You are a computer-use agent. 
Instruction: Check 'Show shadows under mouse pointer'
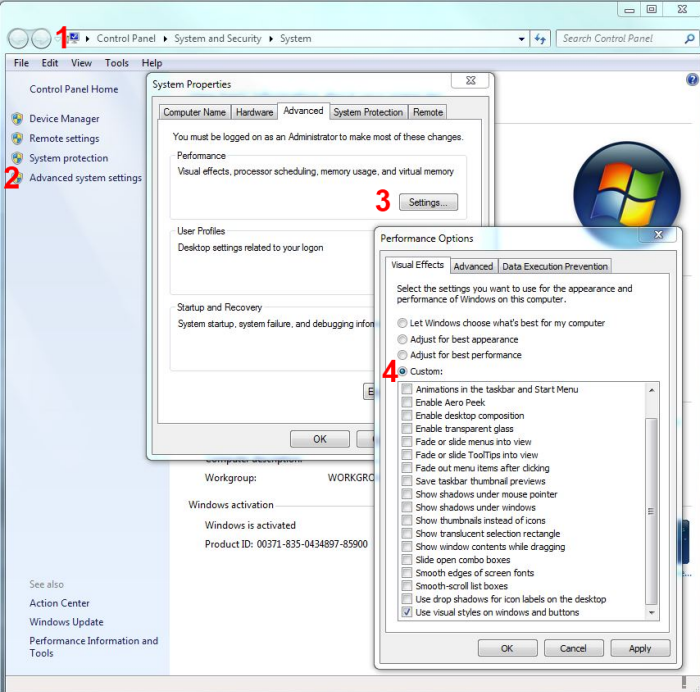(x=407, y=494)
